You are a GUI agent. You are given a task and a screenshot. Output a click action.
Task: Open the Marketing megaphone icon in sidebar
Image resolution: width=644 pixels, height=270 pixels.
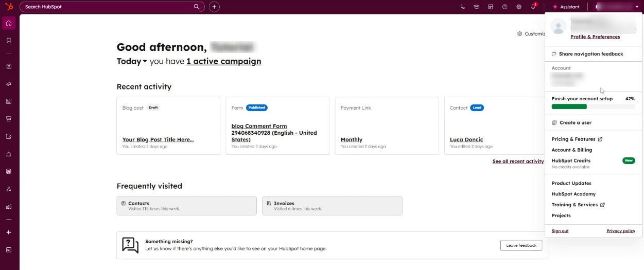point(9,84)
